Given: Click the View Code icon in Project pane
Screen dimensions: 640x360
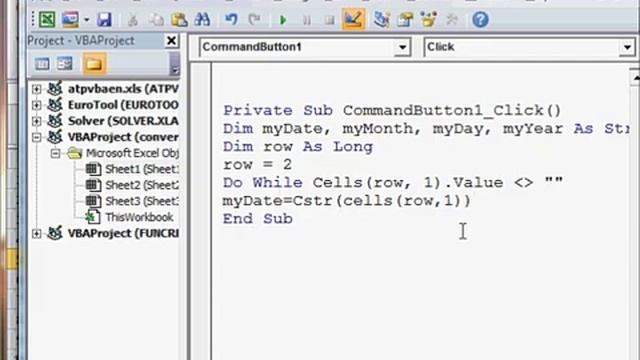Looking at the screenshot, I should pyautogui.click(x=42, y=64).
